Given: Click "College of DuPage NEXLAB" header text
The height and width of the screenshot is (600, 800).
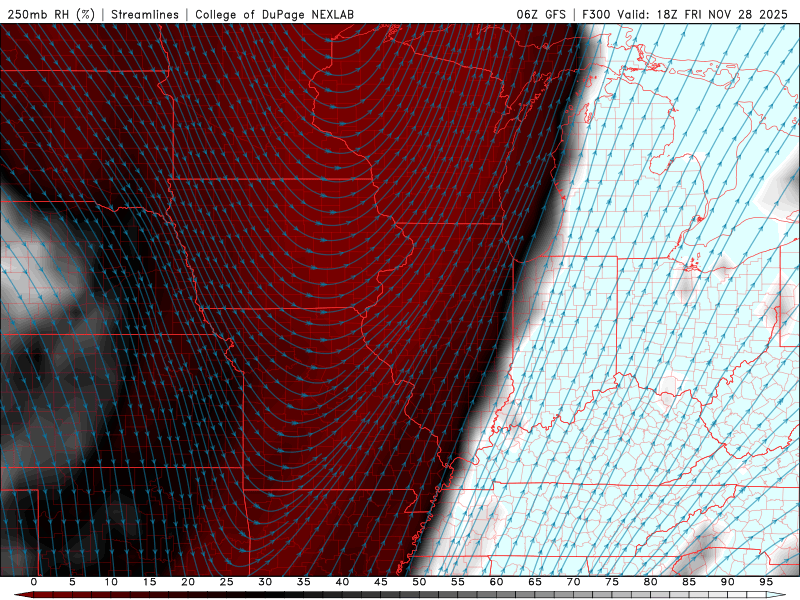Looking at the screenshot, I should point(274,14).
